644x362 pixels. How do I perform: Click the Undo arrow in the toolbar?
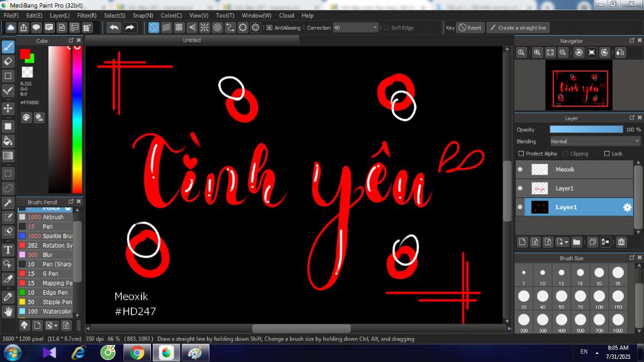[114, 28]
